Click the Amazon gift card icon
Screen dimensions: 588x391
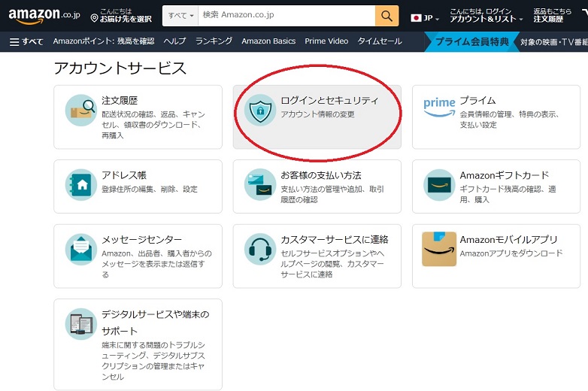tap(439, 185)
